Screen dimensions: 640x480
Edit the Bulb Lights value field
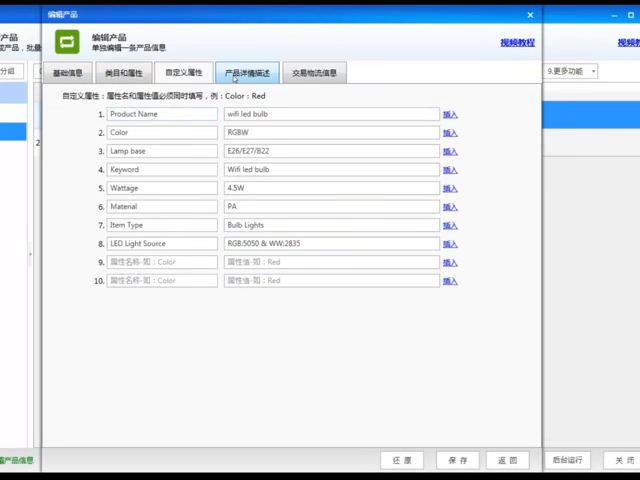click(331, 225)
